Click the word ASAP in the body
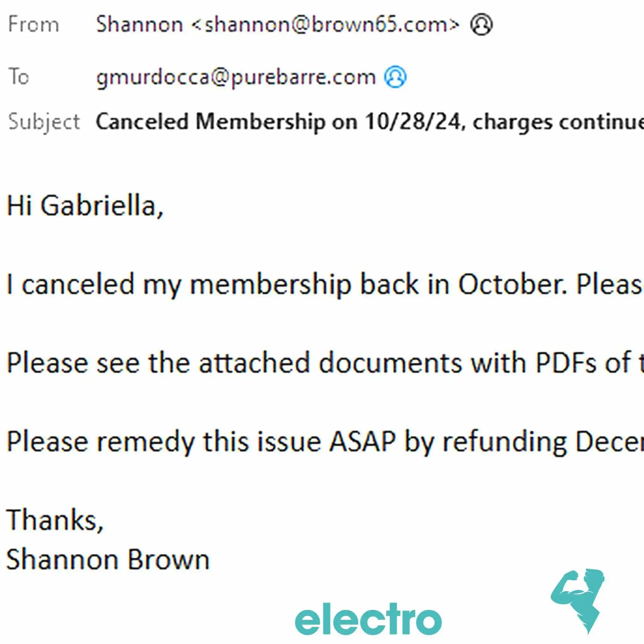Viewport: 644px width, 644px height. point(363,441)
